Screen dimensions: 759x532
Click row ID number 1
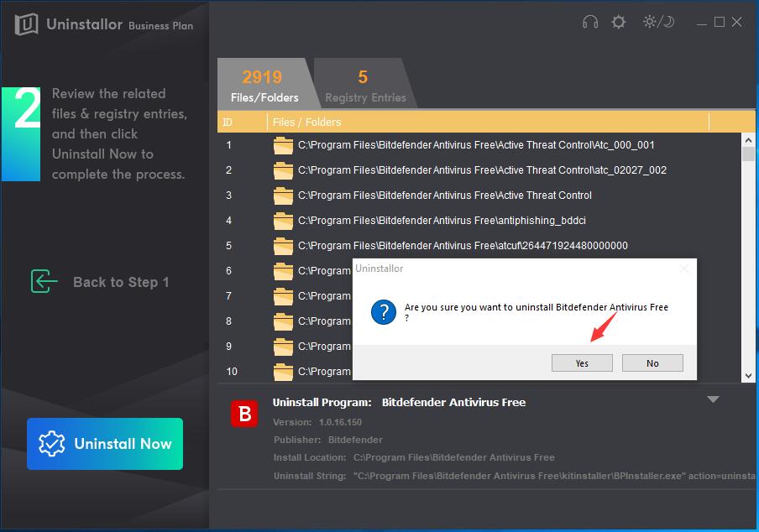[x=228, y=145]
